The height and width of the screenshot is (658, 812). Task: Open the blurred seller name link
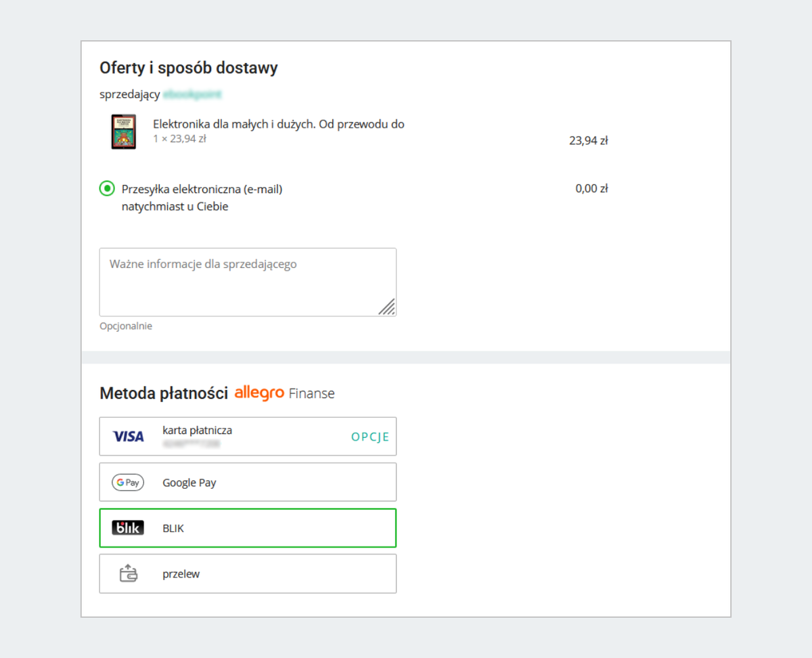[x=193, y=95]
